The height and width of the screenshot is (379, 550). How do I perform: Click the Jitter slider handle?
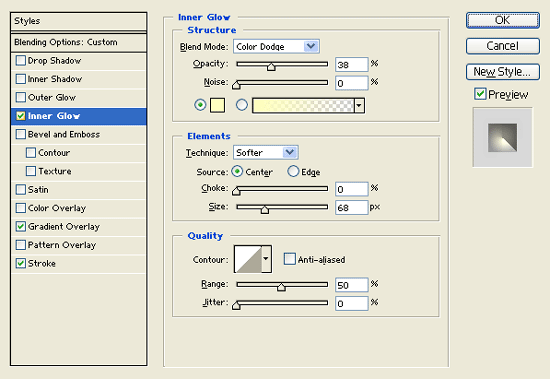click(236, 305)
